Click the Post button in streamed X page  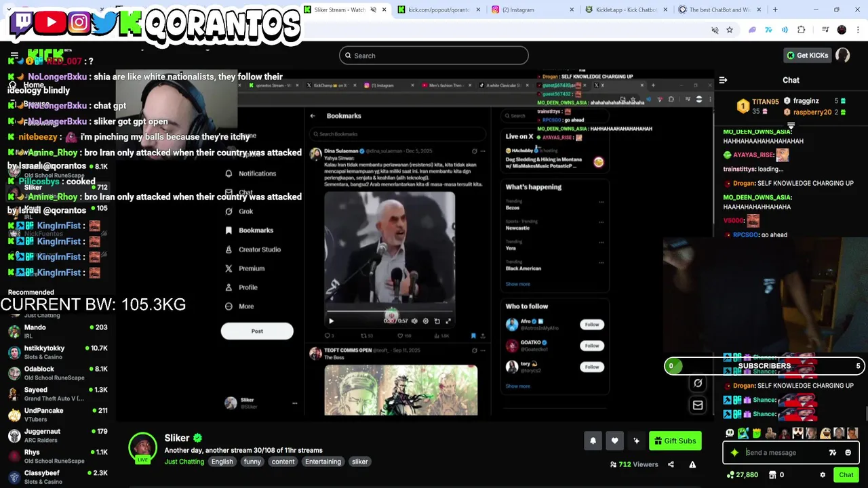point(257,331)
